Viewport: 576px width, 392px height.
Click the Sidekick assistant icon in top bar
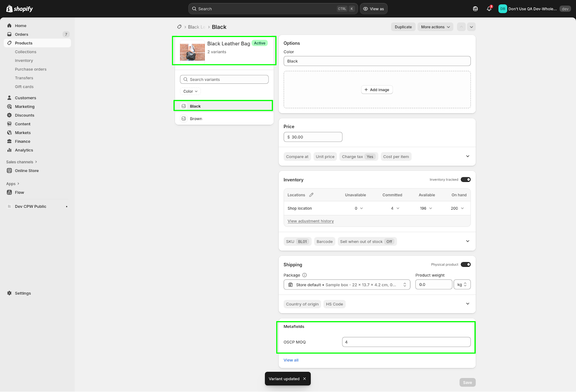click(475, 9)
